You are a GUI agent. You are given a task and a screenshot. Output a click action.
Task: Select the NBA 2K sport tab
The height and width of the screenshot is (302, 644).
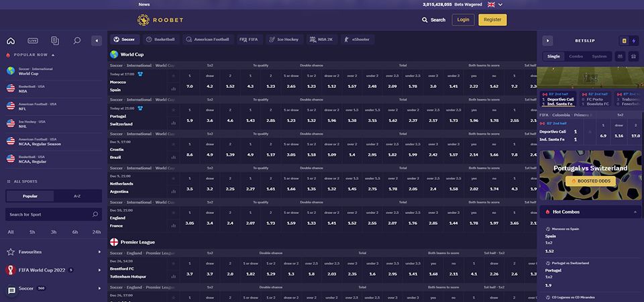coord(321,40)
